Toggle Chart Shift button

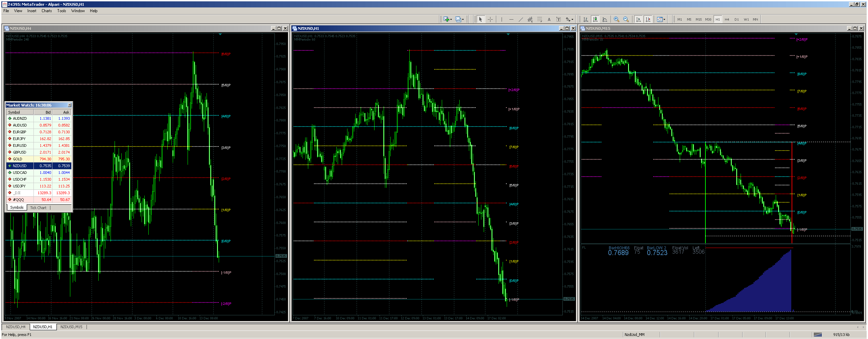pyautogui.click(x=648, y=19)
